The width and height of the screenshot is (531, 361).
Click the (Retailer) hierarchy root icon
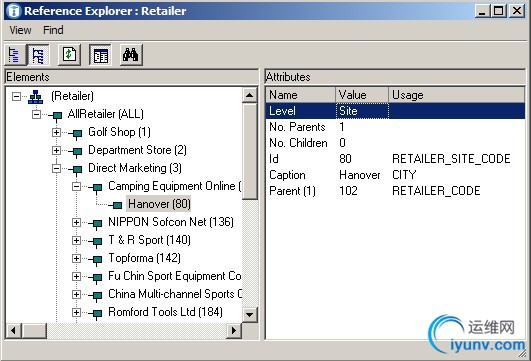point(36,97)
